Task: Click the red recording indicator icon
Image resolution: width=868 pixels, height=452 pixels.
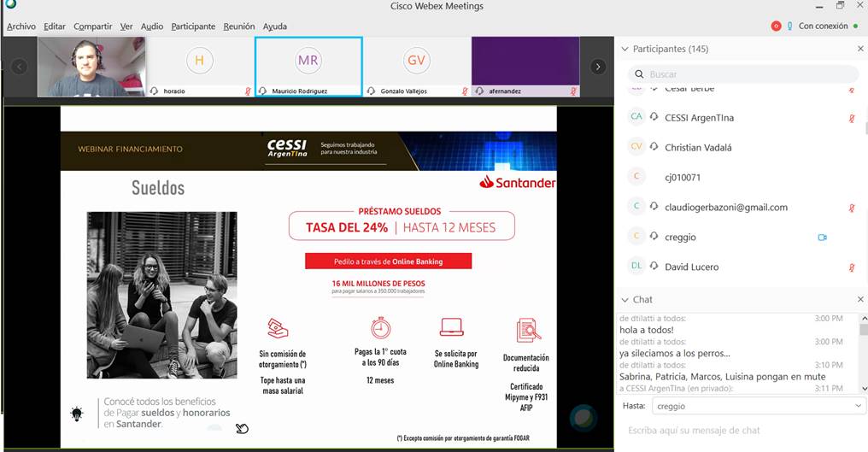Action: point(776,26)
